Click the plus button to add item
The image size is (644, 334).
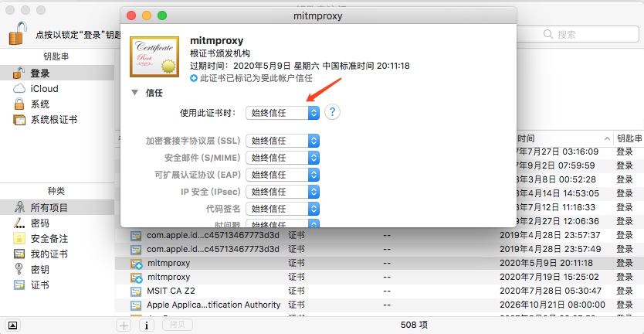(124, 325)
